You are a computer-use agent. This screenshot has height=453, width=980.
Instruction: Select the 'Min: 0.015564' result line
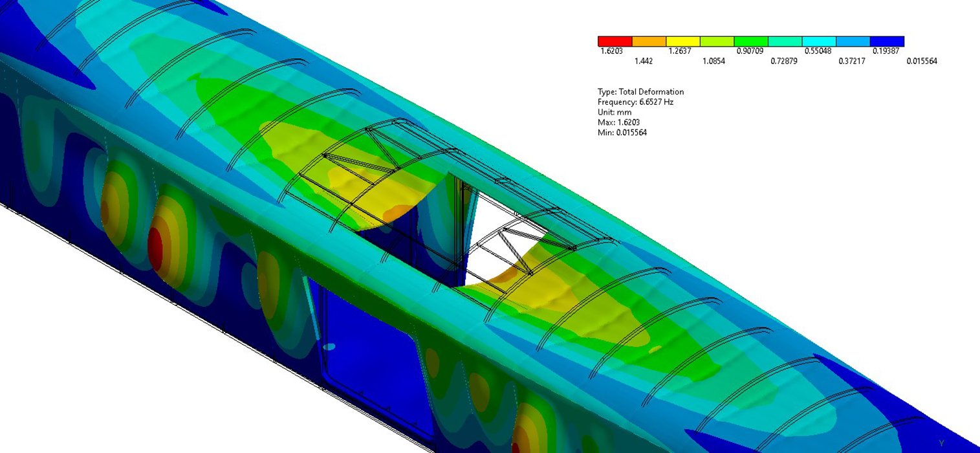622,133
